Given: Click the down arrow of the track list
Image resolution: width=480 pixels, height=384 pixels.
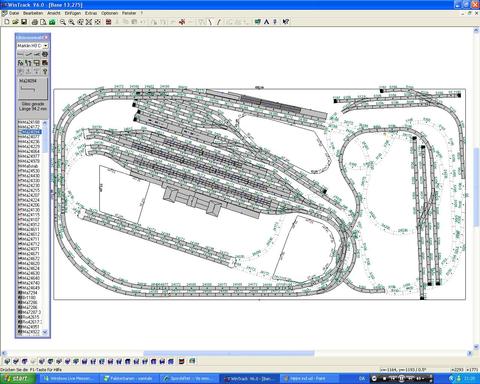Looking at the screenshot, I should (x=45, y=332).
